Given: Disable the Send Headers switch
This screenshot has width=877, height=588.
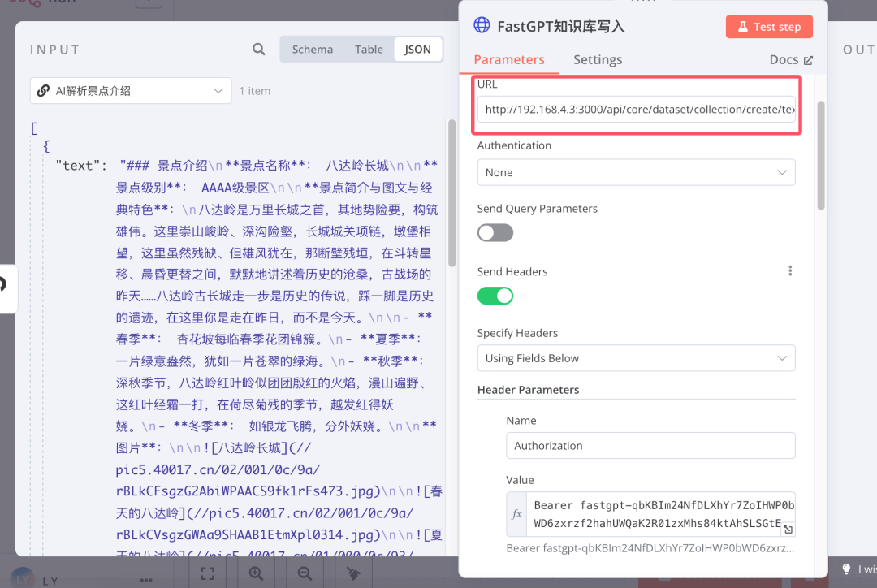Looking at the screenshot, I should coord(495,296).
